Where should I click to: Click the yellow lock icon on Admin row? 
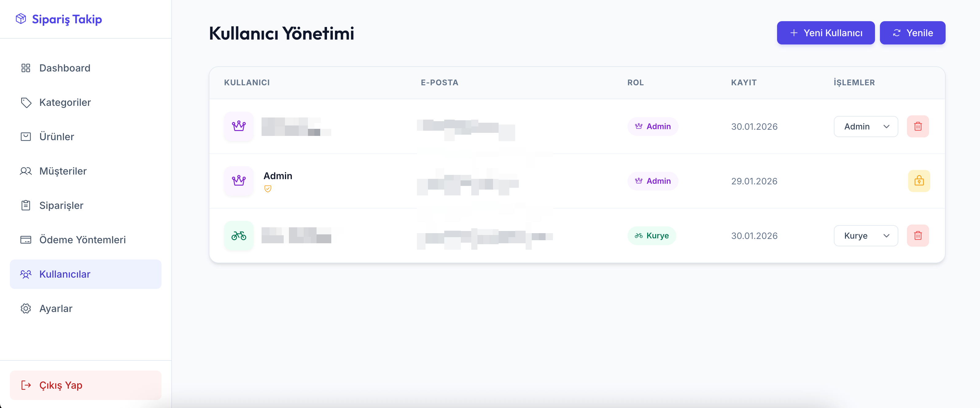[919, 181]
